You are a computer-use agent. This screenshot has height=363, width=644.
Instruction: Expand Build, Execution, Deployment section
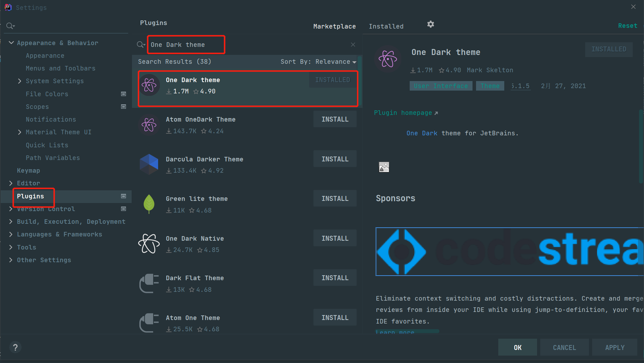tap(11, 222)
